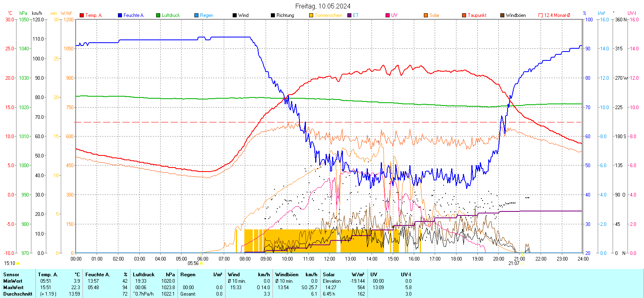Click the orange Solar legend square
The width and height of the screenshot is (644, 298).
(426, 15)
